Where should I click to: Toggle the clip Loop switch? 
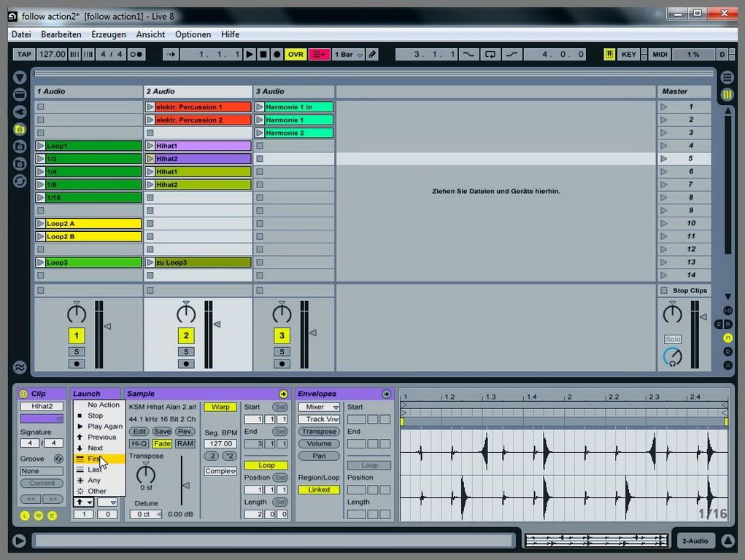click(x=266, y=465)
